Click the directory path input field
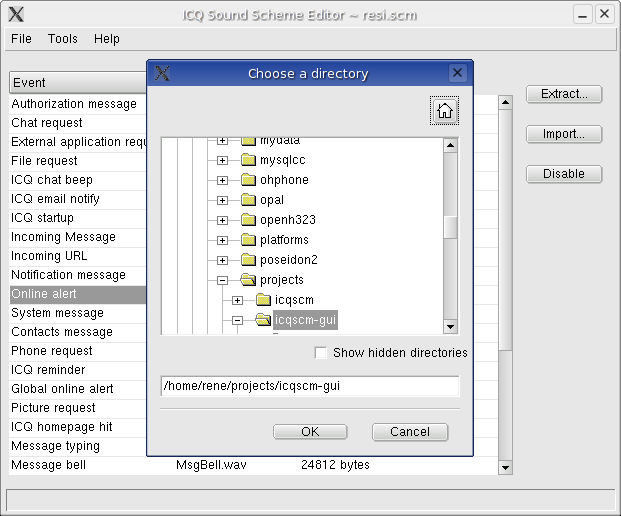The image size is (621, 516). coord(310,386)
